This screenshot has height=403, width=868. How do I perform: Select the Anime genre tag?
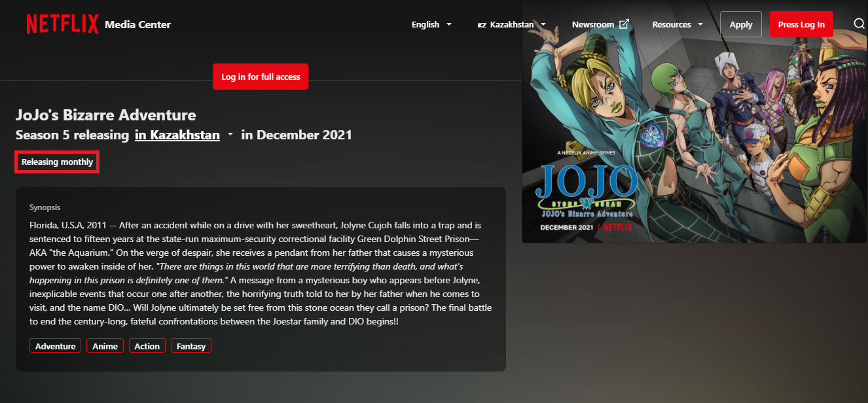(105, 346)
